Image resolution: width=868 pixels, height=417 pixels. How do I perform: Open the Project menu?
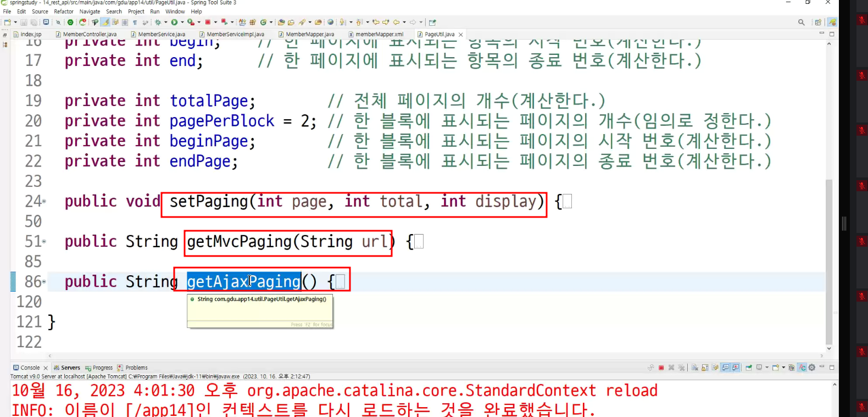[x=136, y=11]
